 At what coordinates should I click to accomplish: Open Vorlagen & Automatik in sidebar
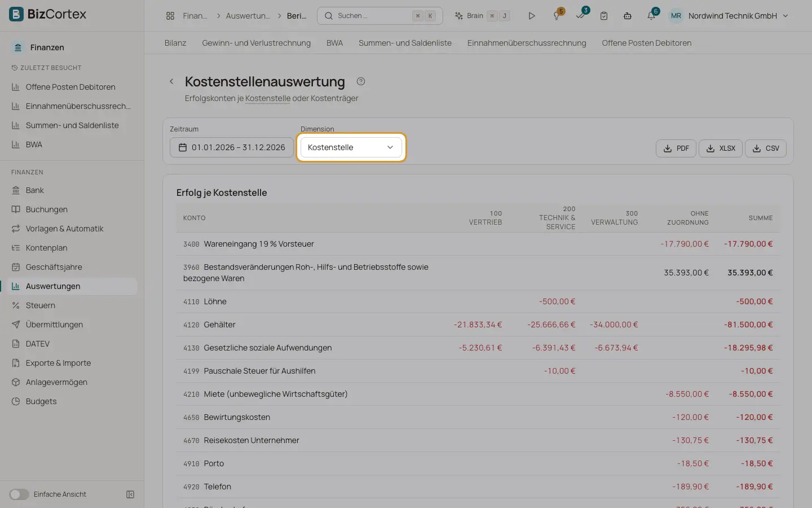point(72,229)
